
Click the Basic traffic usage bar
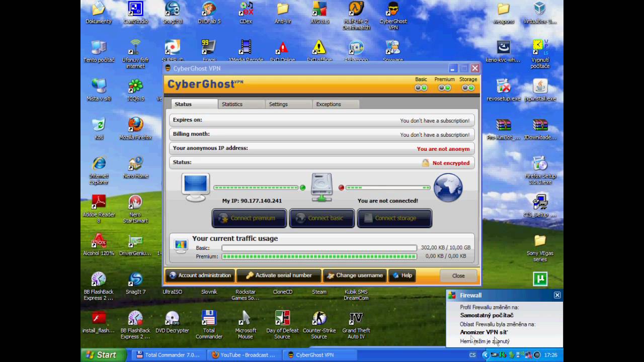pyautogui.click(x=319, y=248)
